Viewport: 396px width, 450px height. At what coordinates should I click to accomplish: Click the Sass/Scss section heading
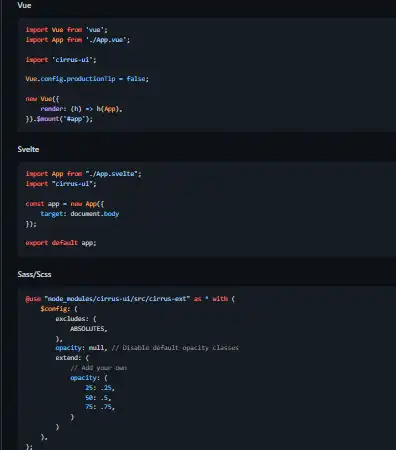click(34, 274)
